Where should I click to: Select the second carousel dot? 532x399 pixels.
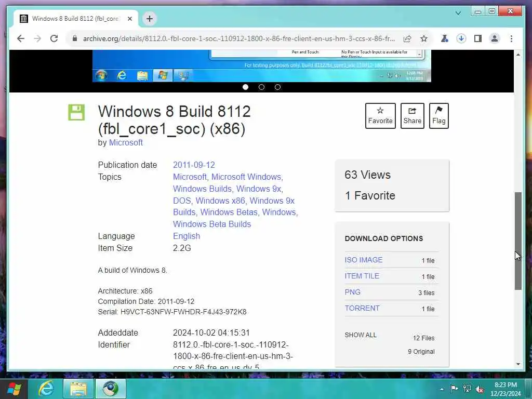(x=261, y=87)
